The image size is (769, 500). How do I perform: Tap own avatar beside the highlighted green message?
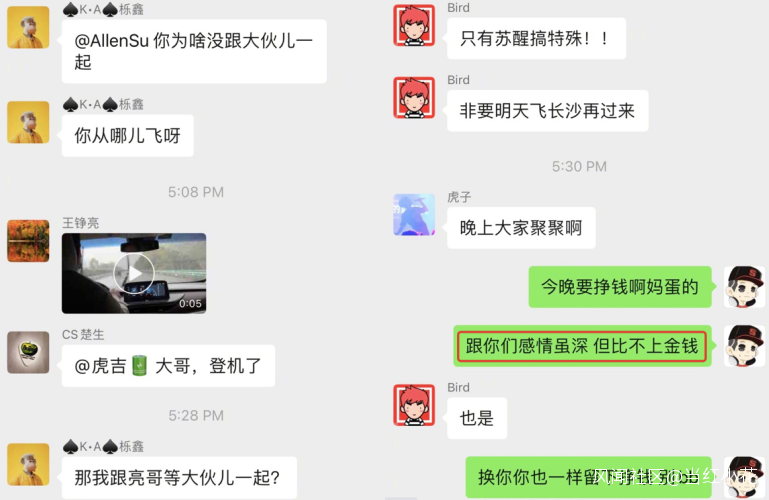744,346
